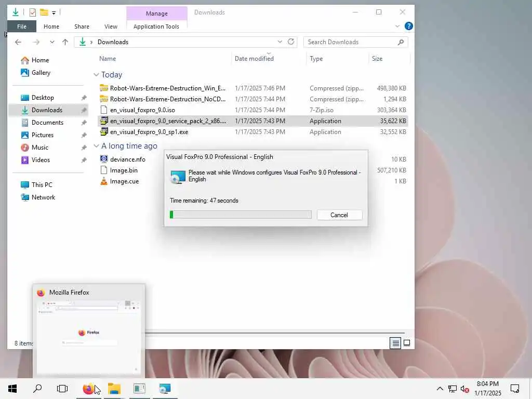Select en_visual_foxpro_9.0_service_pack_2 file
This screenshot has height=399, width=532.
(x=253, y=121)
